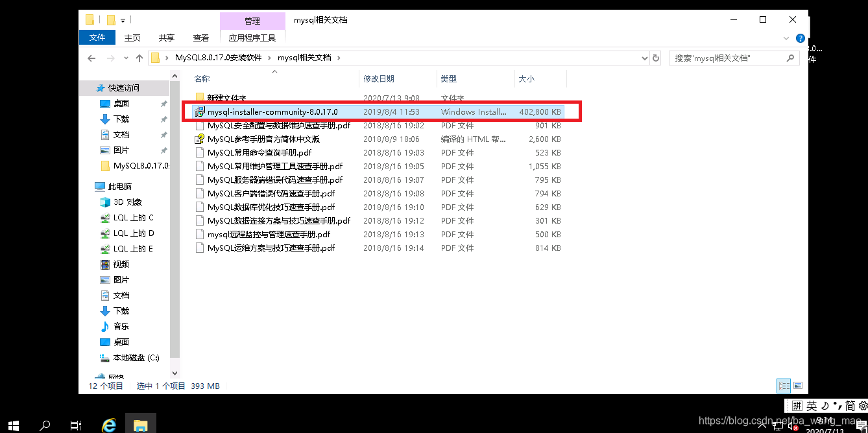Switch to the 查看 ribbon tab
This screenshot has height=433, width=868.
[x=201, y=38]
